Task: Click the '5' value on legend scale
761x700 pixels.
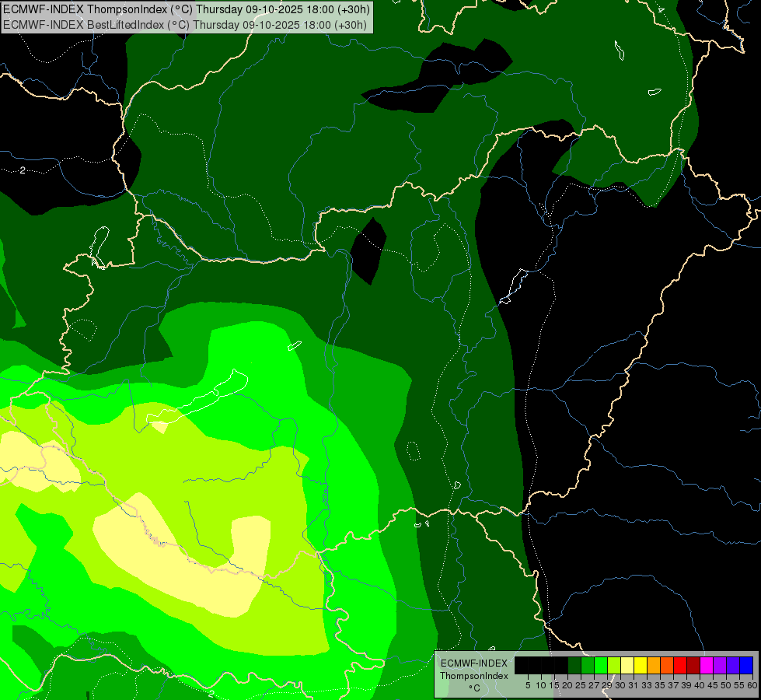Action: pyautogui.click(x=528, y=684)
